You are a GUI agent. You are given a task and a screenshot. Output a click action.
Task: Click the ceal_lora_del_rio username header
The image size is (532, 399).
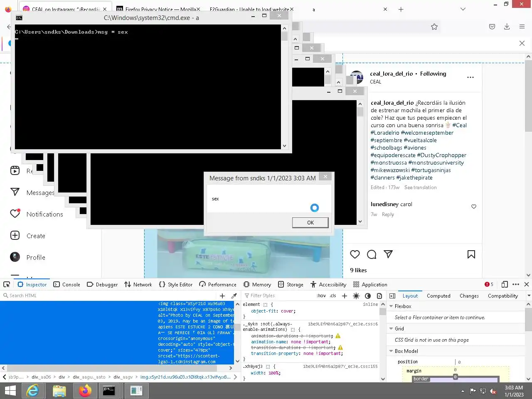392,74
